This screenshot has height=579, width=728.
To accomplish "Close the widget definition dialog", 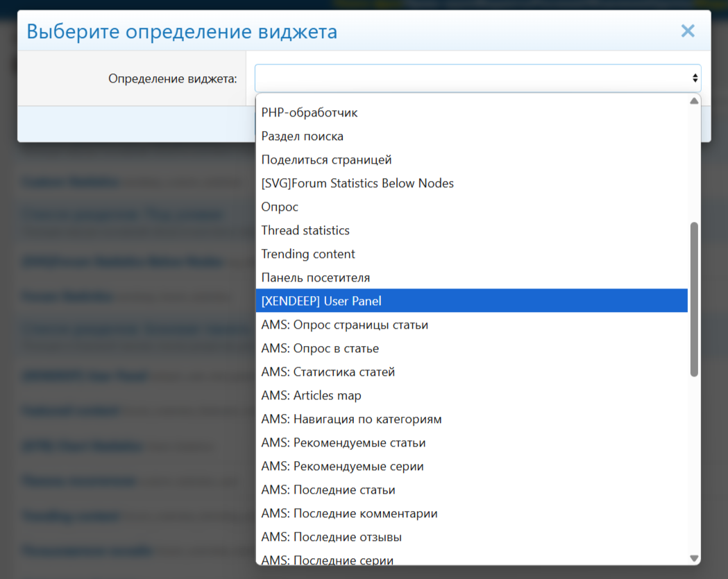I will (687, 31).
